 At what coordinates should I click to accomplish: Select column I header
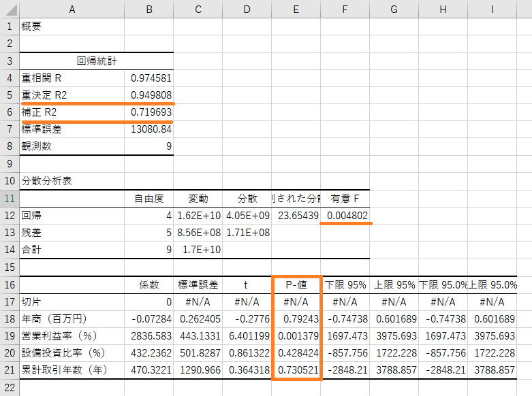492,9
